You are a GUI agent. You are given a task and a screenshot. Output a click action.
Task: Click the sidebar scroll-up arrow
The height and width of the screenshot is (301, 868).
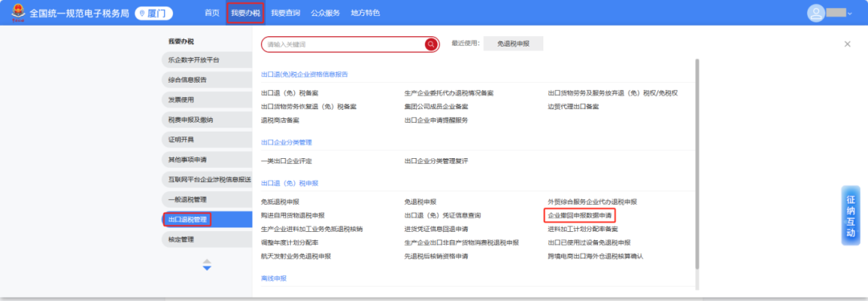(x=207, y=261)
